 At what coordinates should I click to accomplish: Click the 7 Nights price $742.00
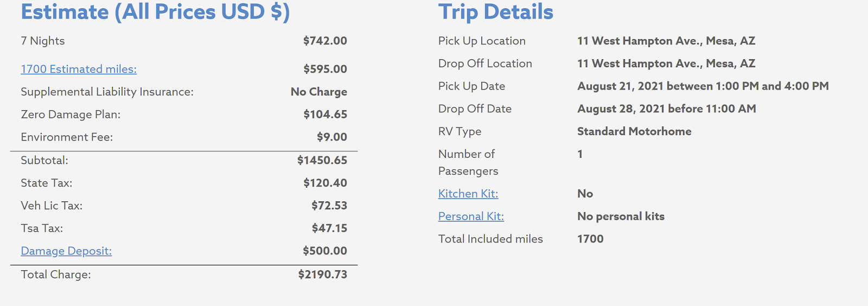(325, 41)
